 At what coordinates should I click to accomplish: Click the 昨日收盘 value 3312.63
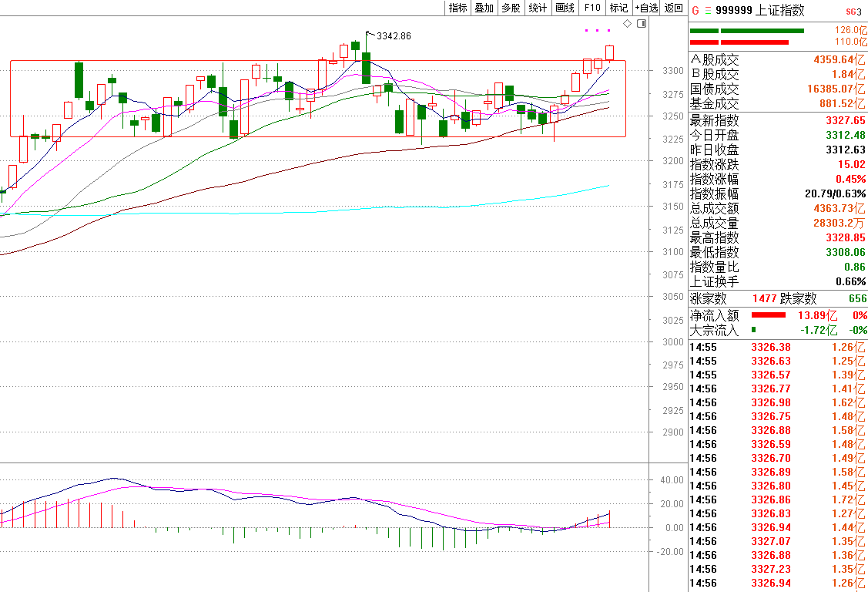point(846,150)
